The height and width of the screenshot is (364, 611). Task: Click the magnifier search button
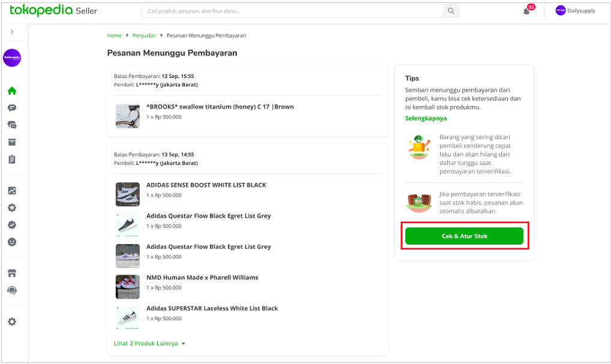click(x=451, y=11)
